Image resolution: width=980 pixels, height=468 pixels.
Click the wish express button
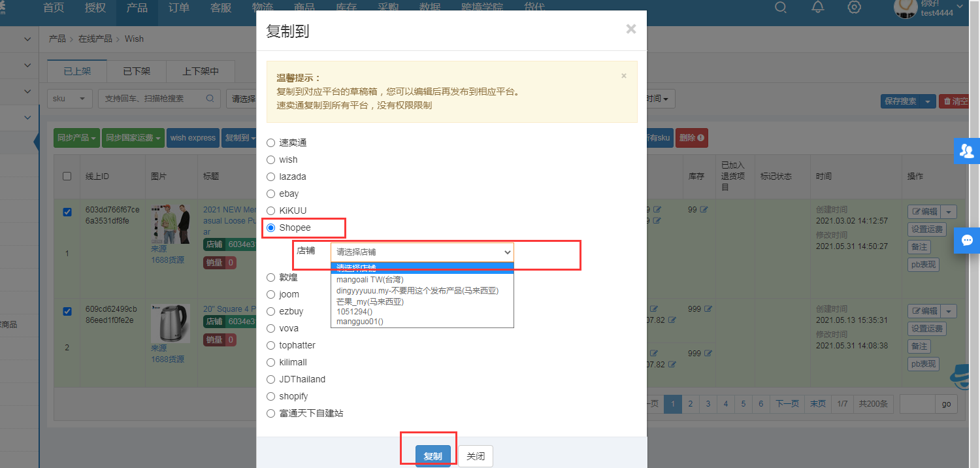click(193, 138)
